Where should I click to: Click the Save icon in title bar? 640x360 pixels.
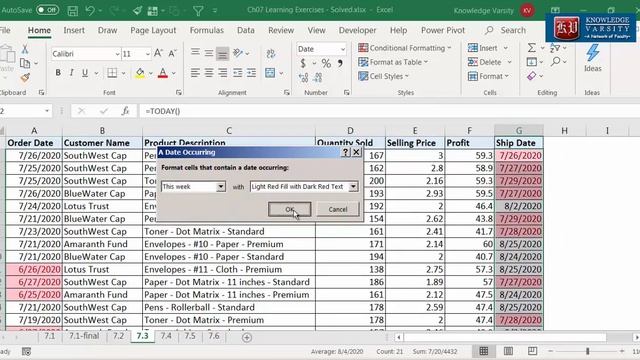pos(73,11)
